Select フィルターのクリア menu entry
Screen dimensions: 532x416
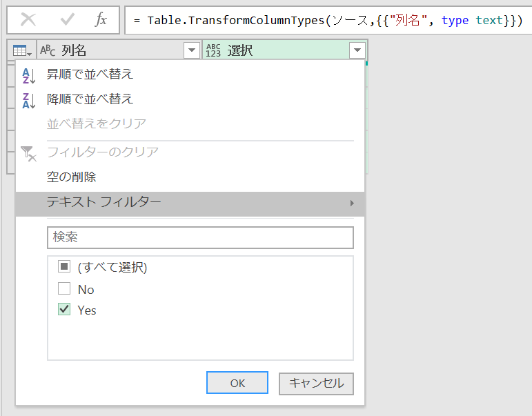point(190,152)
